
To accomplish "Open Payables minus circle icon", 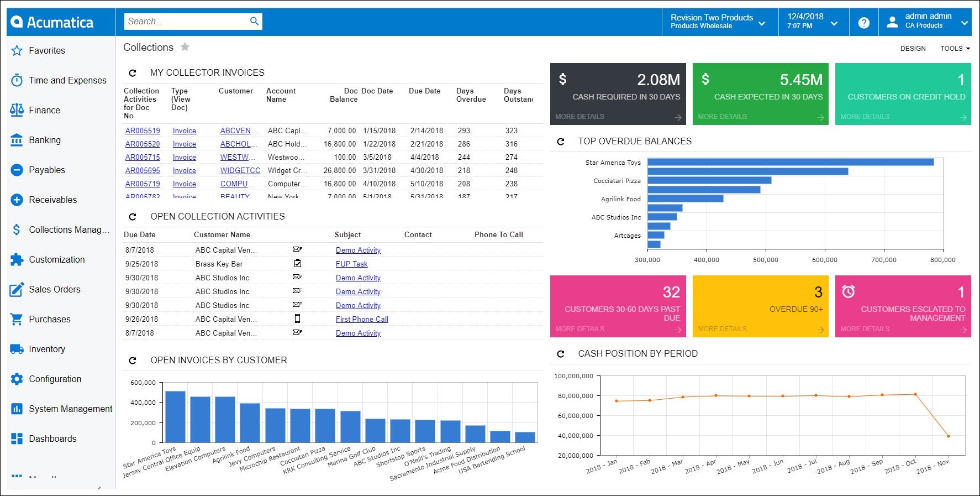I will coord(17,170).
